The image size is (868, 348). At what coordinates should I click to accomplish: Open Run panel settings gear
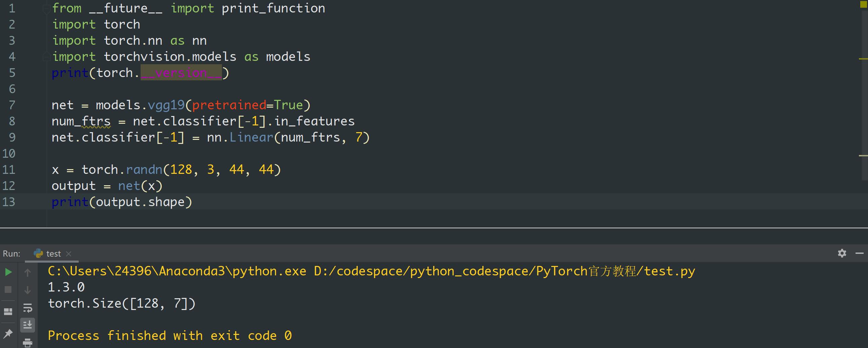[842, 253]
